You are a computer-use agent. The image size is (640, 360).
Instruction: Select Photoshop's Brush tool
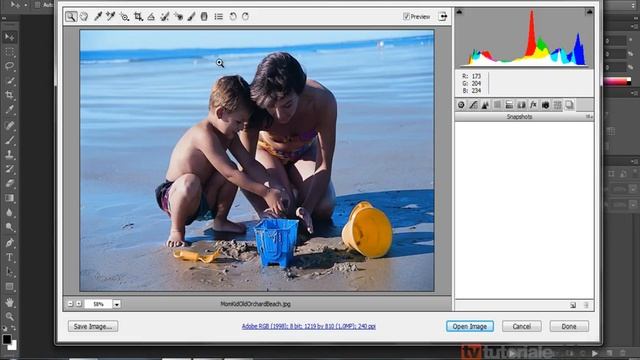point(10,140)
